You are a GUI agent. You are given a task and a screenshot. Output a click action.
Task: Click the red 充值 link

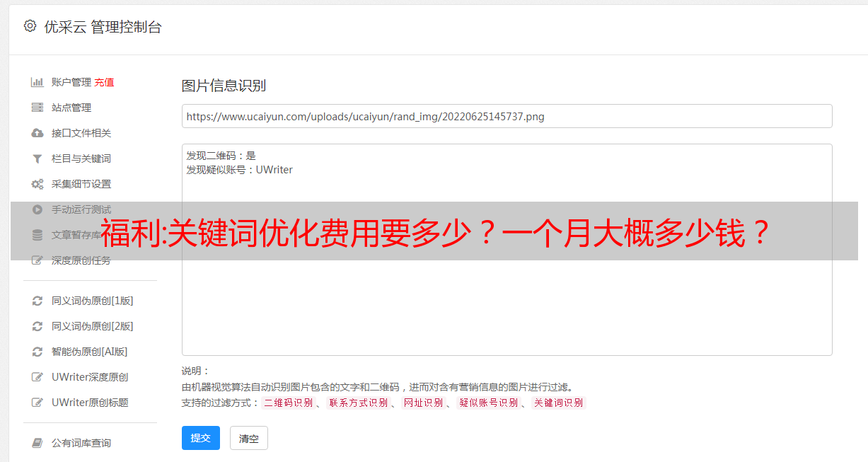point(104,82)
